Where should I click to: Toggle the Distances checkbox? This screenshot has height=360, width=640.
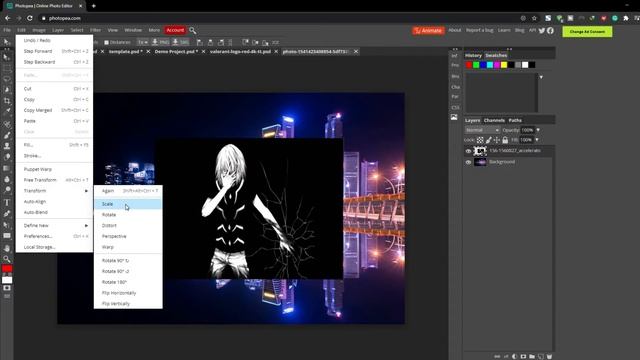pyautogui.click(x=107, y=42)
